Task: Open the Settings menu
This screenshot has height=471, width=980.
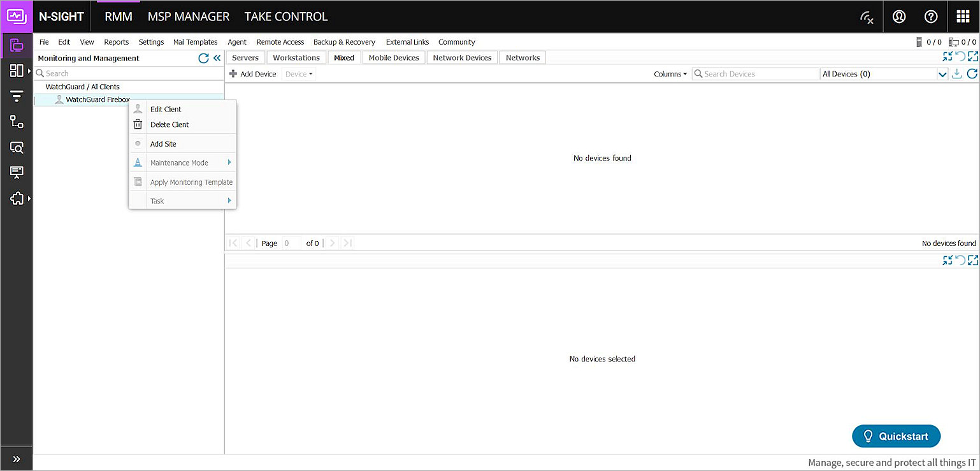Action: (x=152, y=42)
